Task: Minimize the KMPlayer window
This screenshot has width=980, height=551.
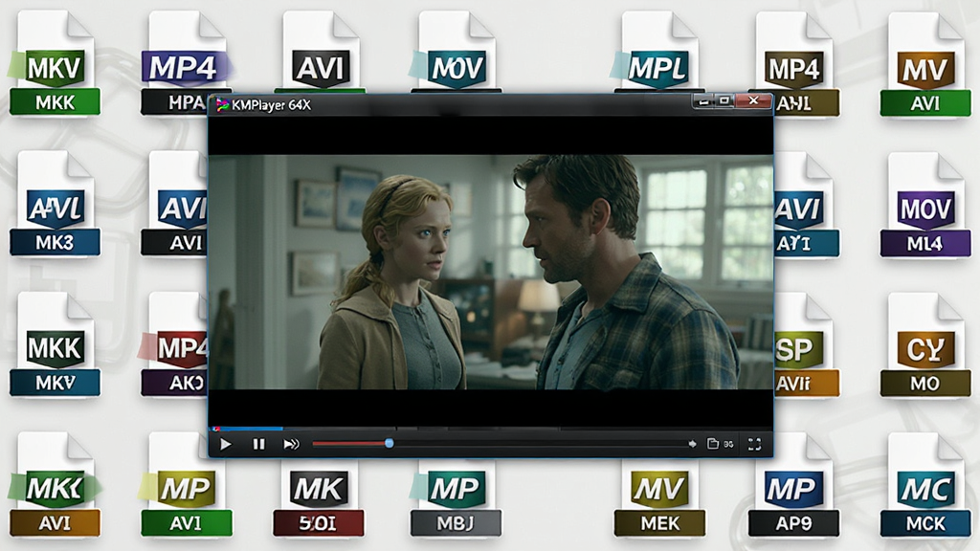Action: tap(703, 100)
